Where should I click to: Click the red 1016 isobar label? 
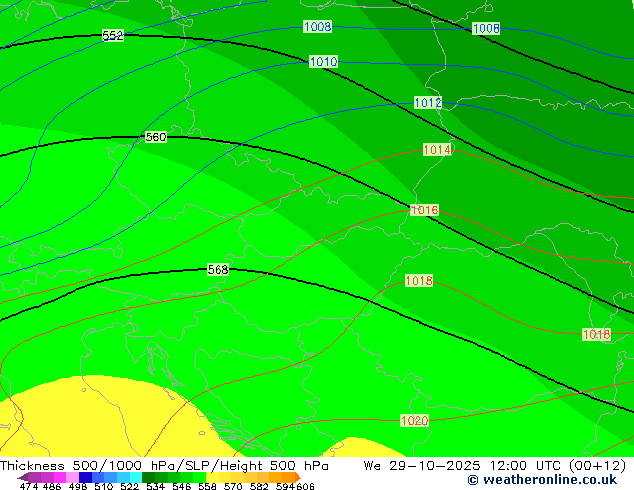424,210
